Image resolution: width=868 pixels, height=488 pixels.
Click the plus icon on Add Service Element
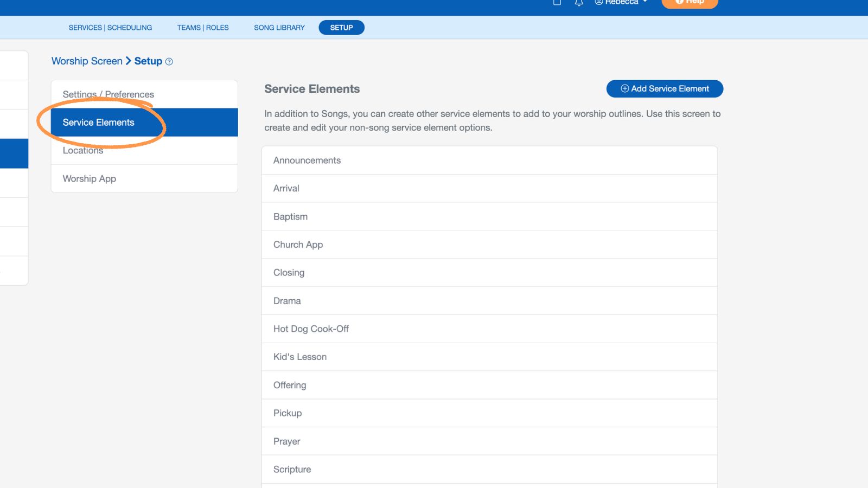(624, 88)
